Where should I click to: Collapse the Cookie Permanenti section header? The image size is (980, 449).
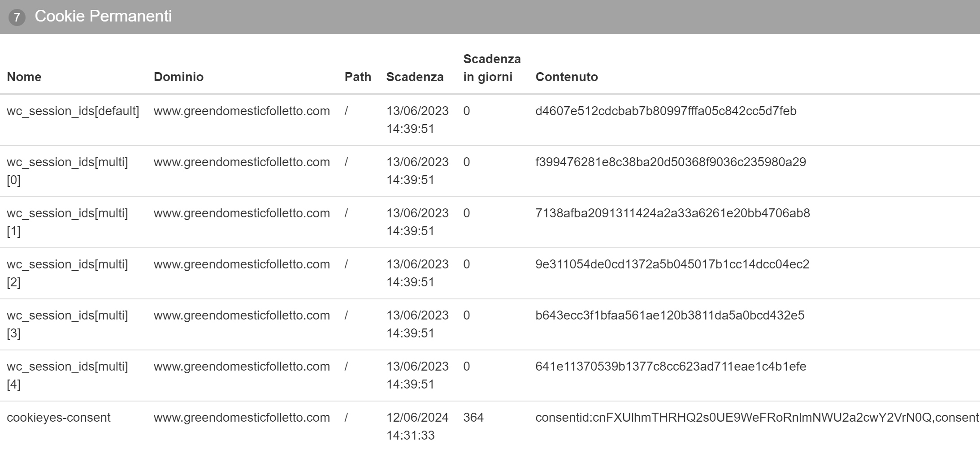click(x=490, y=17)
